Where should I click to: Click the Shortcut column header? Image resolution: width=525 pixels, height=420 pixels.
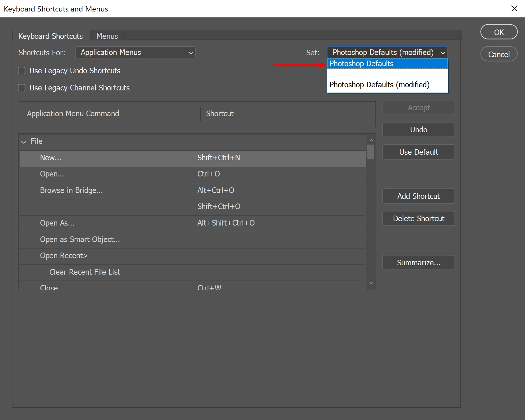point(220,114)
